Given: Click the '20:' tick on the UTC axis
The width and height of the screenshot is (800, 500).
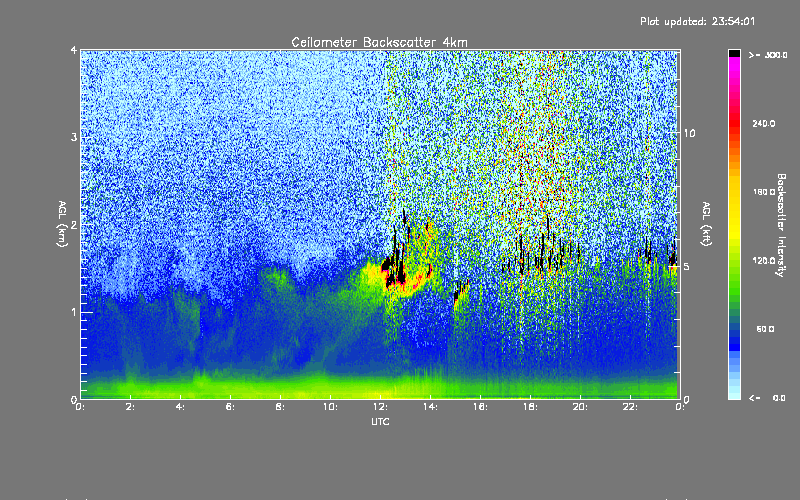Looking at the screenshot, I should coord(581,407).
